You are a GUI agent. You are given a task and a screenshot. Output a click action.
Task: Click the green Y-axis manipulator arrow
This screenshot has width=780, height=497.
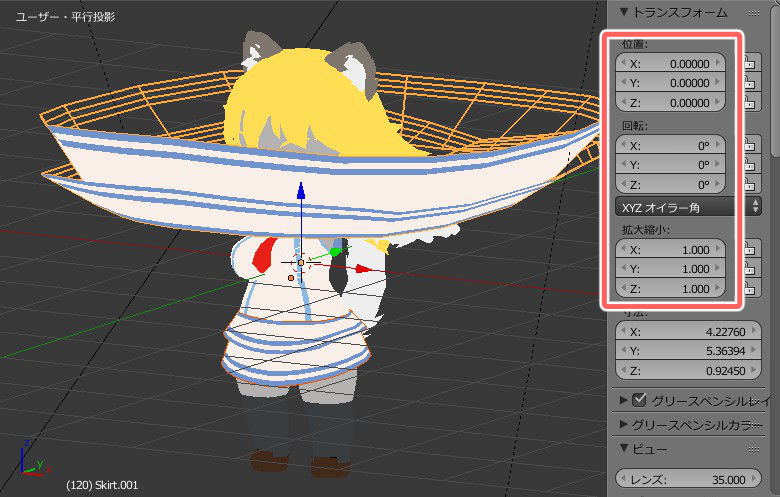click(334, 252)
